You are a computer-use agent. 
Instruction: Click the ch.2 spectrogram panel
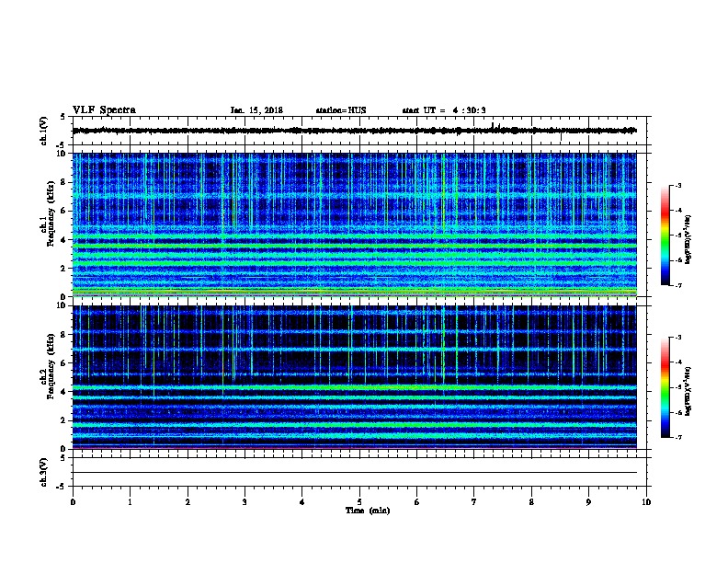[354, 377]
